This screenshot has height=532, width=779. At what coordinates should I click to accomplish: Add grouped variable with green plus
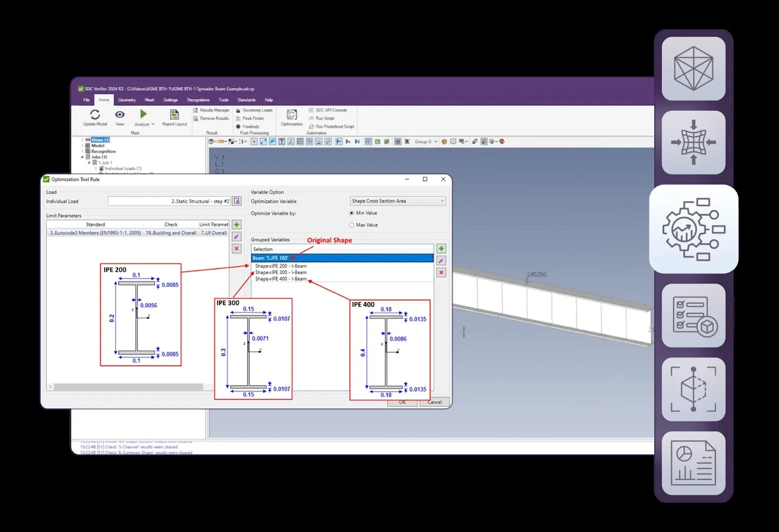tap(441, 249)
